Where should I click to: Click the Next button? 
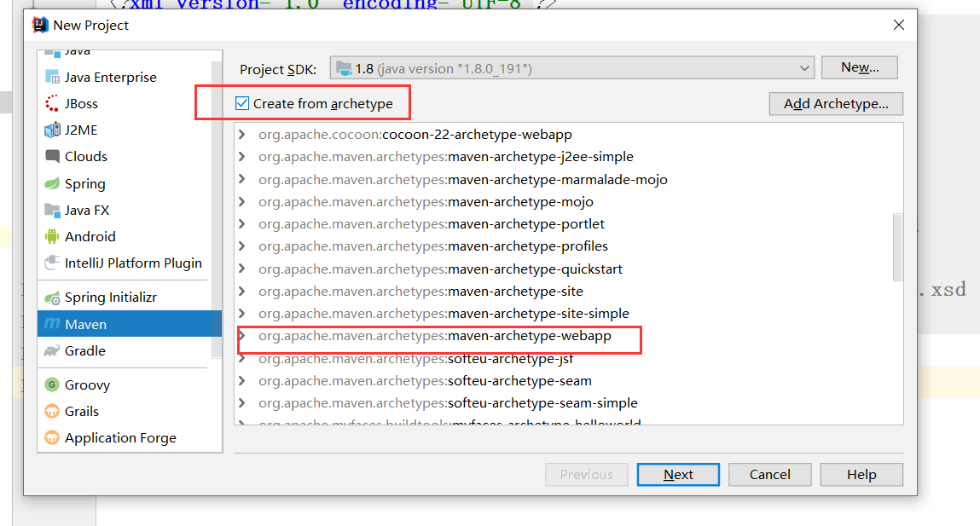point(678,475)
